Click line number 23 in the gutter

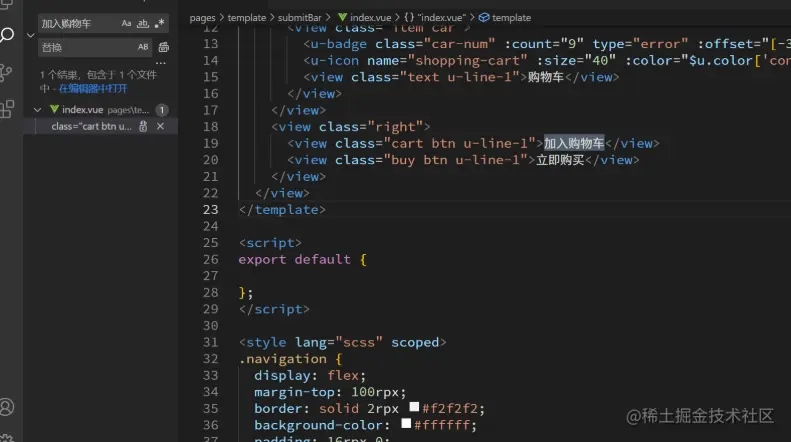[x=211, y=209]
